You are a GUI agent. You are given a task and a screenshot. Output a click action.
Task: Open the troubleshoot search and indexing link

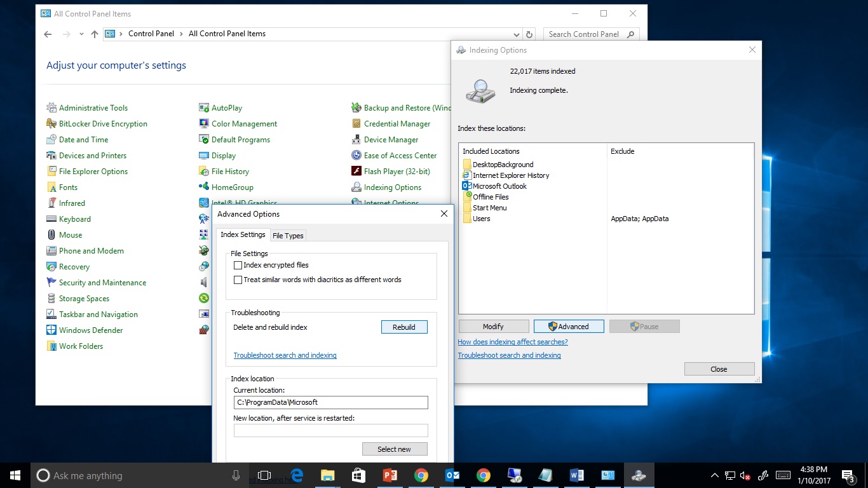285,355
